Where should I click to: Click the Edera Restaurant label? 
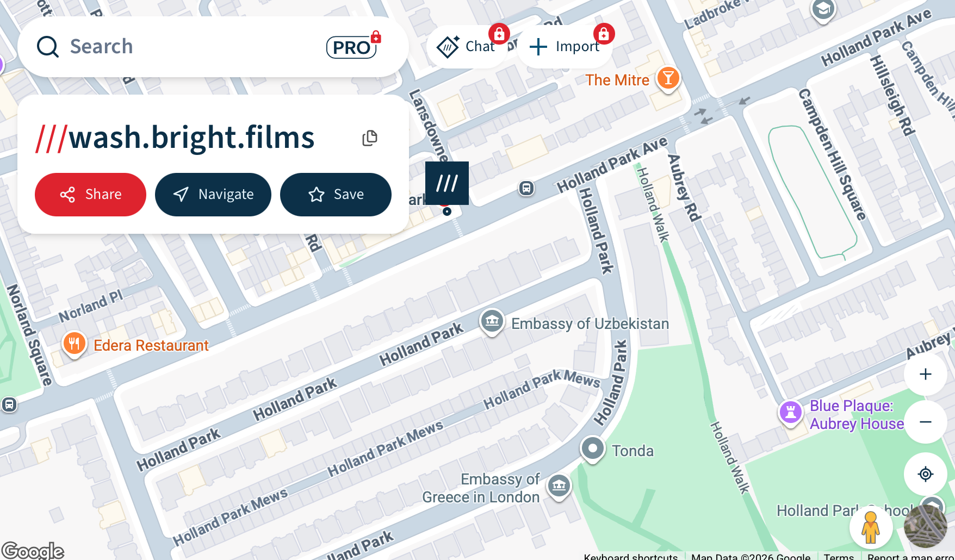point(151,345)
